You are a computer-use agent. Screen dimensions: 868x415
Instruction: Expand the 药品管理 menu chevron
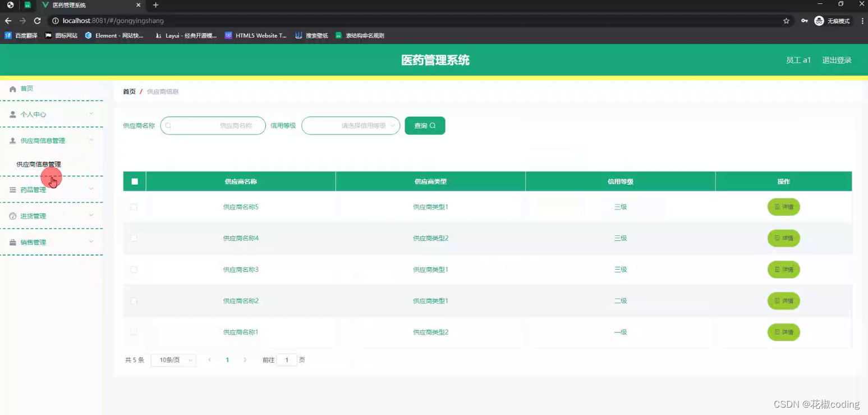click(91, 189)
